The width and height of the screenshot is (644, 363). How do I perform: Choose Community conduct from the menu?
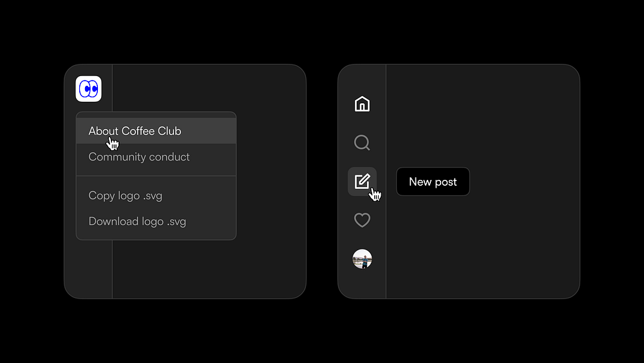(139, 157)
